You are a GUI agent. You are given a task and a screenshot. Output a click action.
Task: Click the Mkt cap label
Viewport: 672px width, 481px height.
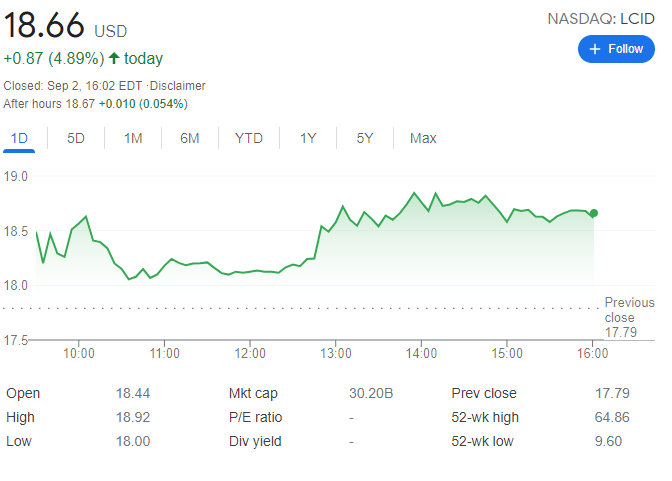click(x=254, y=393)
